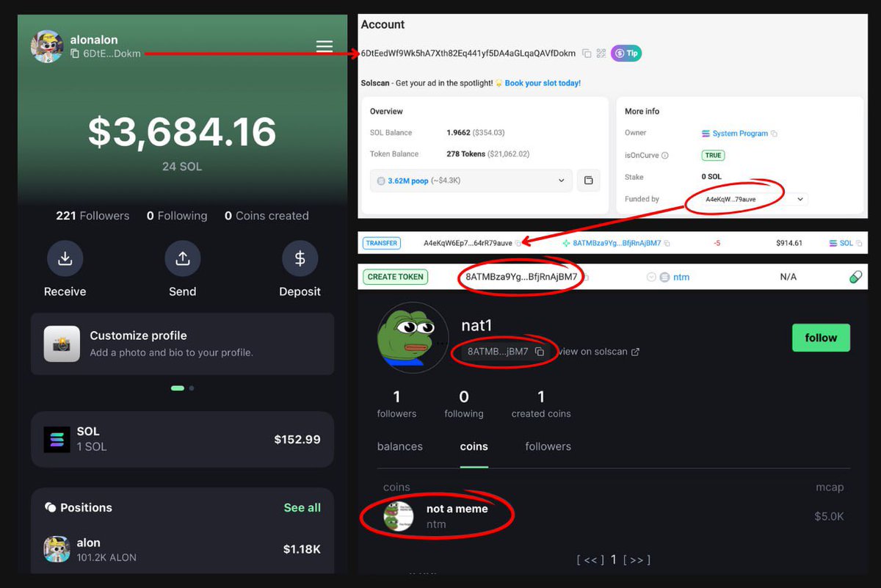881x588 pixels.
Task: Click the not a meme coin thumbnail
Action: coord(399,516)
